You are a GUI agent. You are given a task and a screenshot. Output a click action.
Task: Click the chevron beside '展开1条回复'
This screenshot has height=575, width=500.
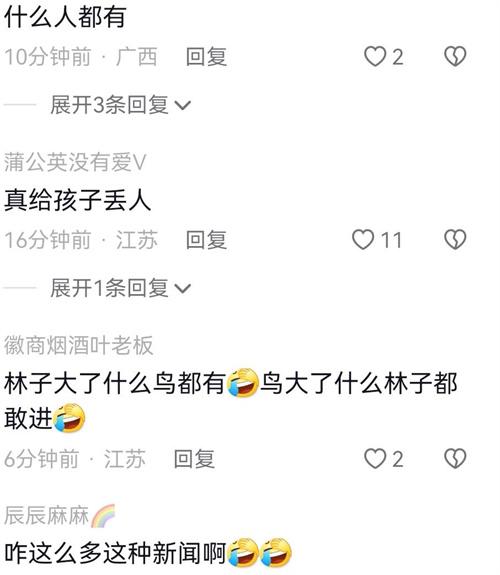point(183,289)
